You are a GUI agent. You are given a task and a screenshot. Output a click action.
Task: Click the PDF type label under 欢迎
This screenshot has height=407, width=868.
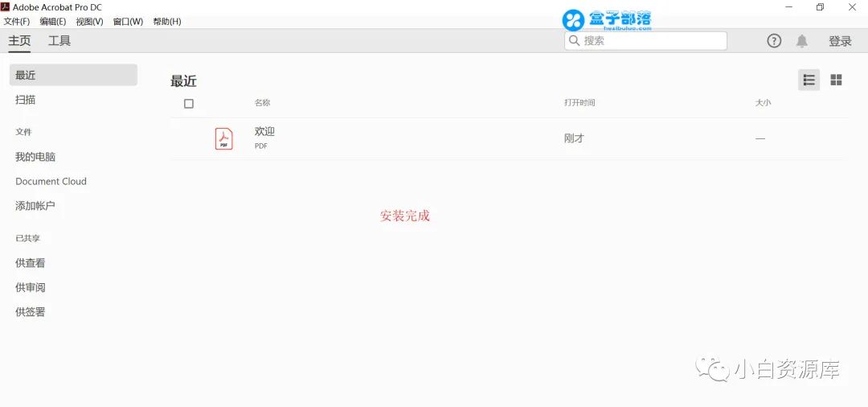coord(260,146)
